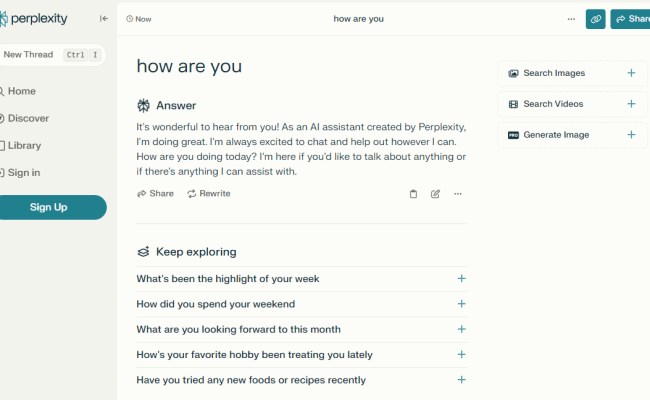The height and width of the screenshot is (400, 650).
Task: Copy the answer using clipboard icon
Action: click(x=413, y=194)
